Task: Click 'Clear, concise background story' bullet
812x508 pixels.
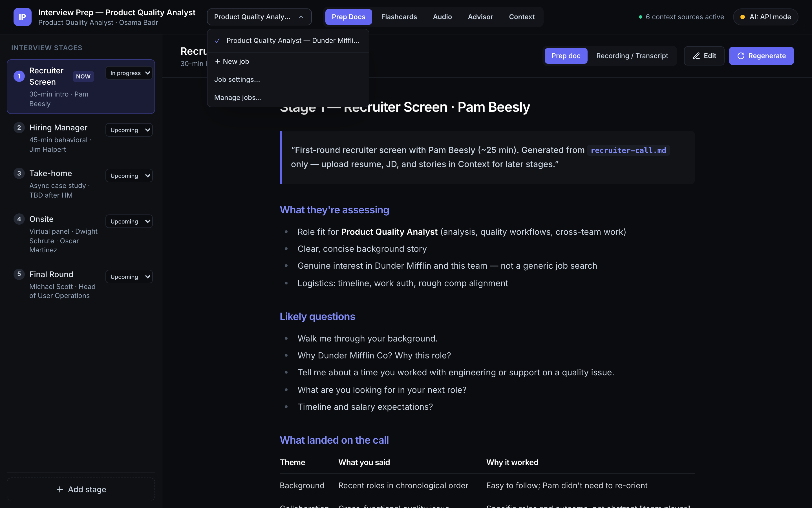Action: point(362,249)
